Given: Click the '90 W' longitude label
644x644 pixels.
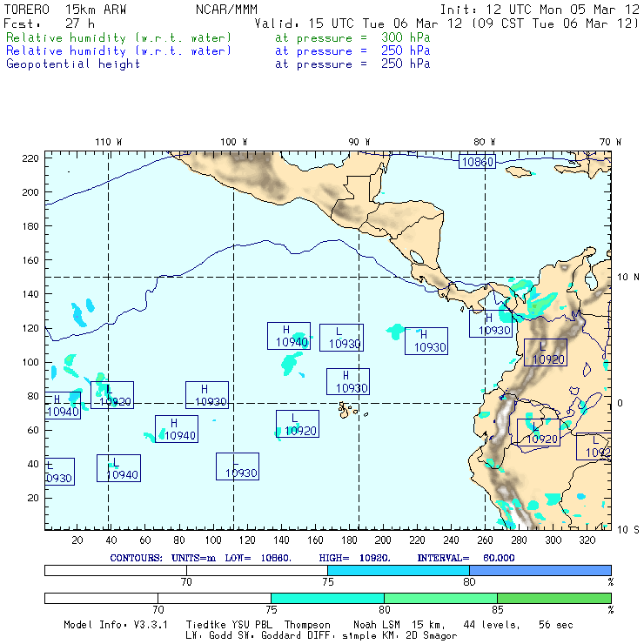Looking at the screenshot, I should [359, 142].
